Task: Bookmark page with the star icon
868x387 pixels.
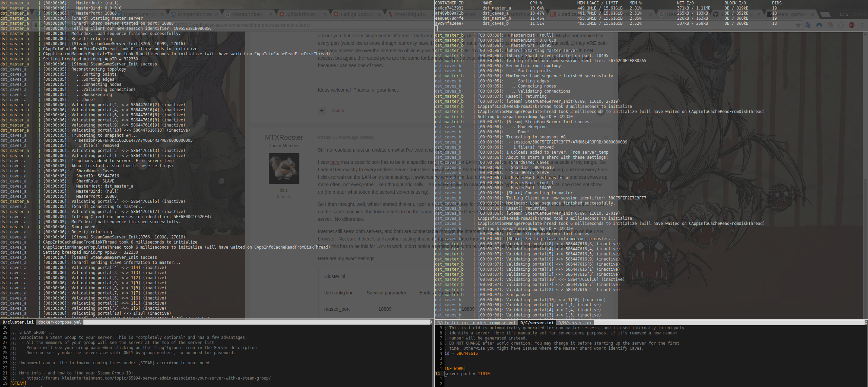Action: point(798,25)
